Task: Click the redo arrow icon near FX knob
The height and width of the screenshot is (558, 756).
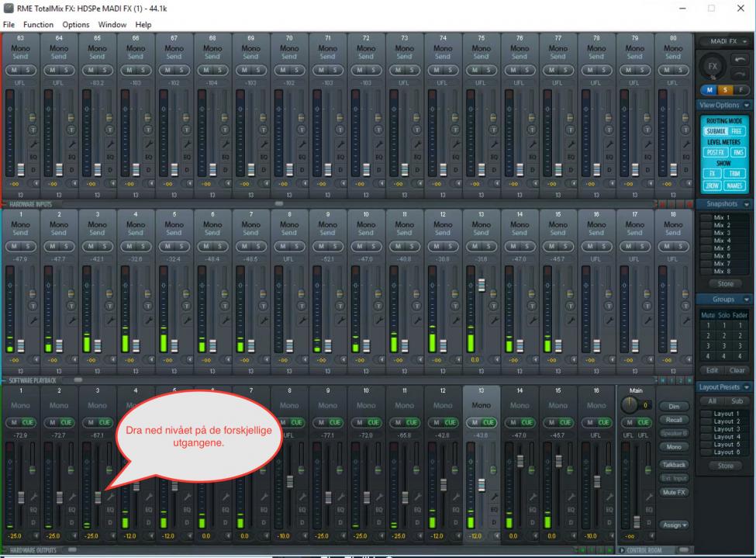Action: [x=739, y=74]
